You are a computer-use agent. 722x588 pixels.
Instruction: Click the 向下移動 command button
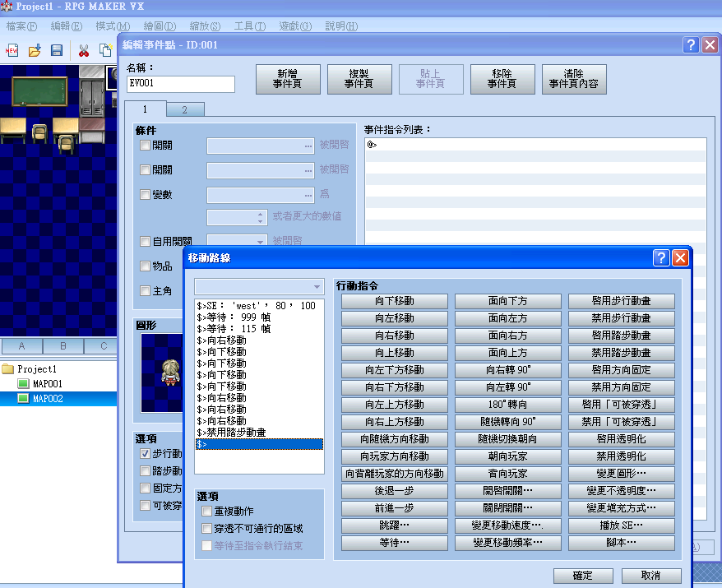(394, 301)
